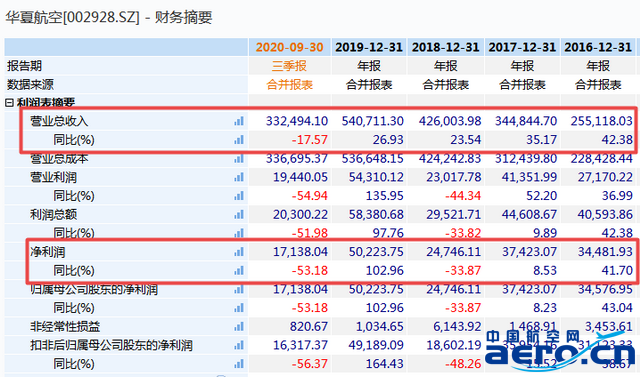Click value 49,189.09 for 2019

click(376, 346)
